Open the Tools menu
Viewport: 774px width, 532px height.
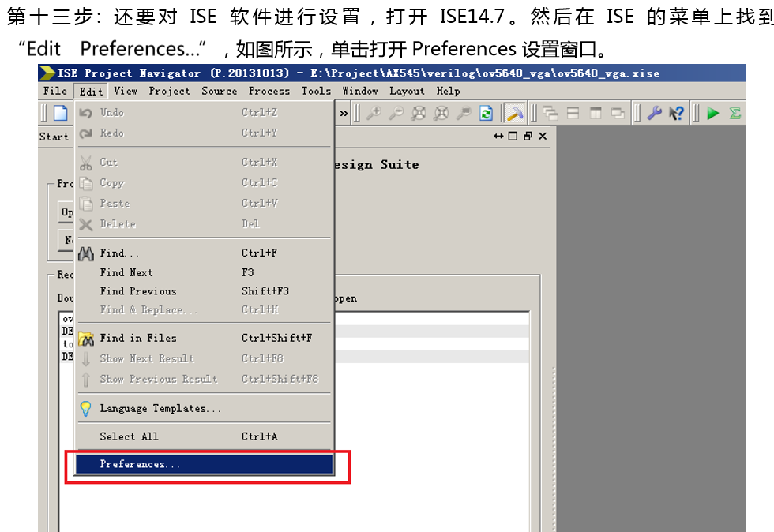316,91
